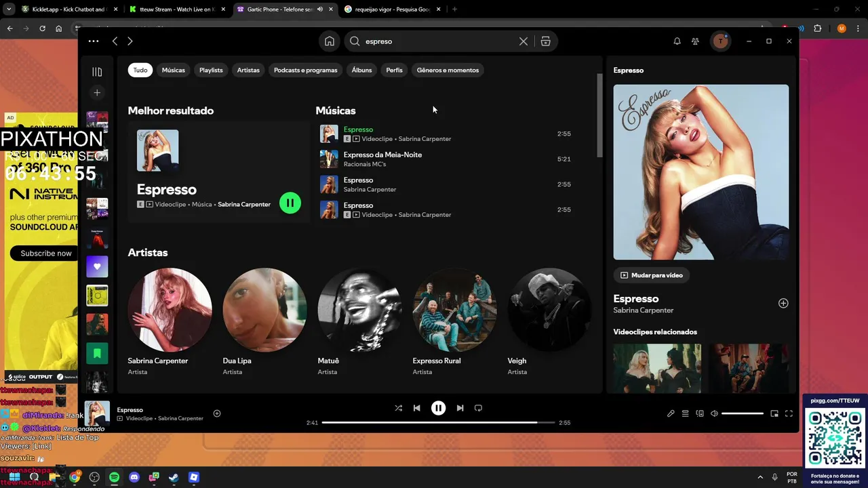868x488 pixels.
Task: Open OBS Studio from the Windows taskbar
Action: pos(94,477)
